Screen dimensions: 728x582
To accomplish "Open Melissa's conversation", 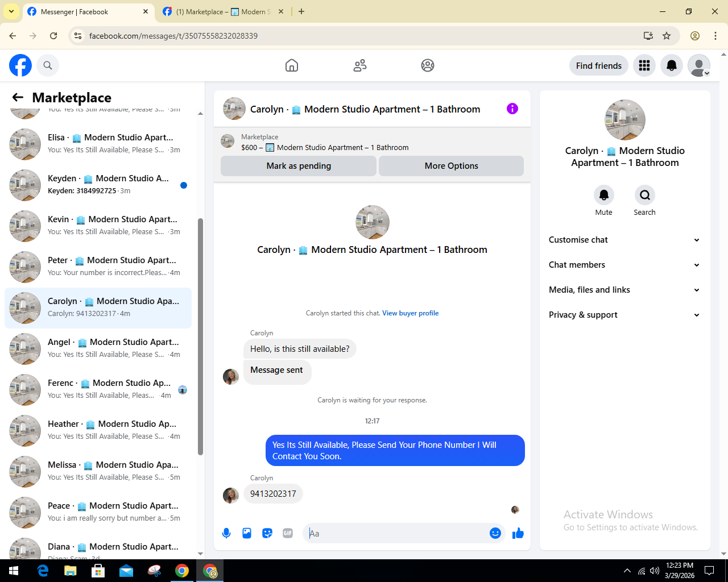I will tap(98, 471).
